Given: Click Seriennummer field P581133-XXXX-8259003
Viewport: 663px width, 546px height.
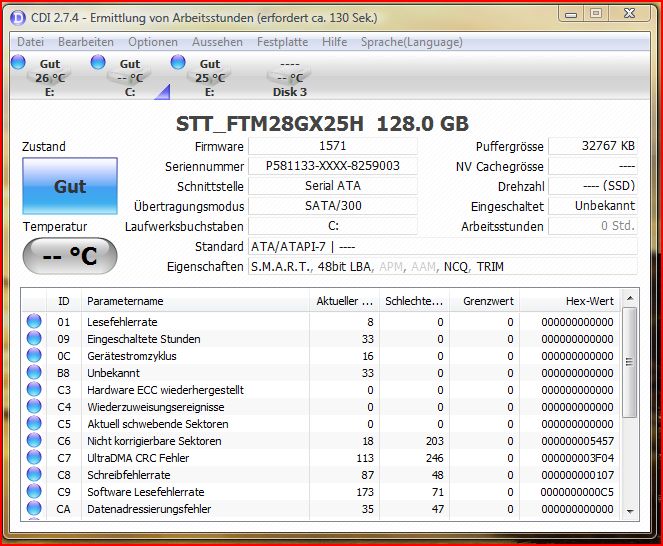Looking at the screenshot, I should pyautogui.click(x=333, y=166).
